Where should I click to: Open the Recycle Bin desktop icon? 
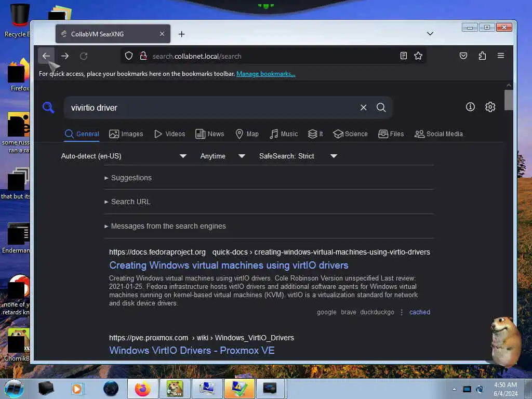coord(16,20)
